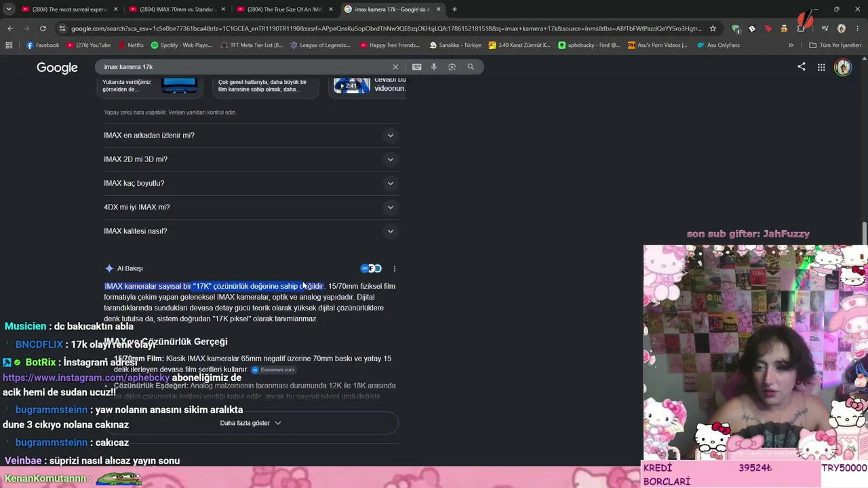Open AI Bakışı more options menu
Image resolution: width=868 pixels, height=488 pixels.
(x=394, y=269)
